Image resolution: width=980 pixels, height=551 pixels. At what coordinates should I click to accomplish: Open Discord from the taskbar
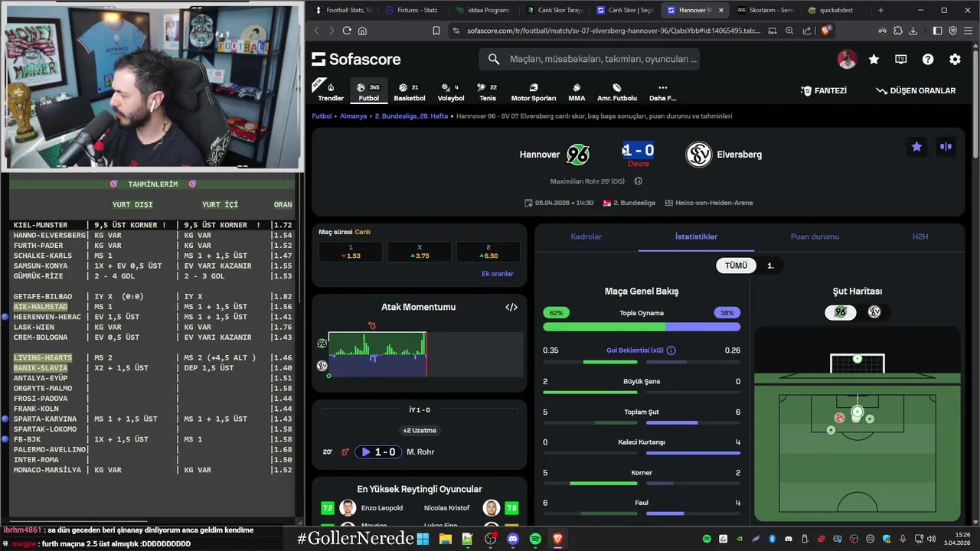pos(513,539)
